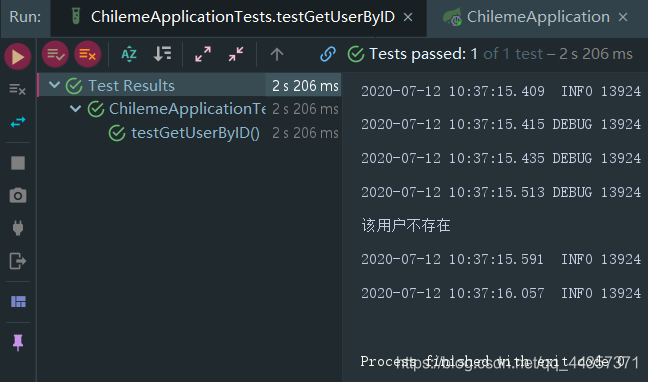Click the '2 s 206 ms' Test Results duration
648x382 pixels.
(305, 86)
